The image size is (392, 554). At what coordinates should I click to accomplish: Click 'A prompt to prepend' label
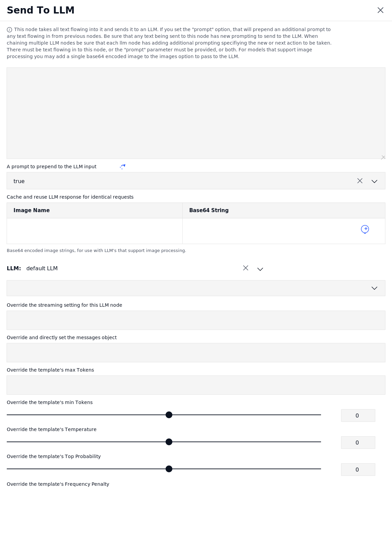pyautogui.click(x=51, y=167)
